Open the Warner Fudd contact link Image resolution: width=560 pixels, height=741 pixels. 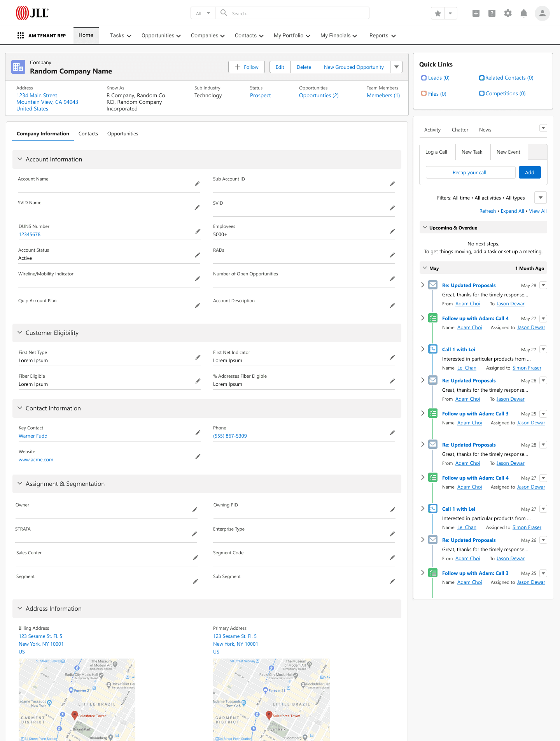[x=33, y=436]
